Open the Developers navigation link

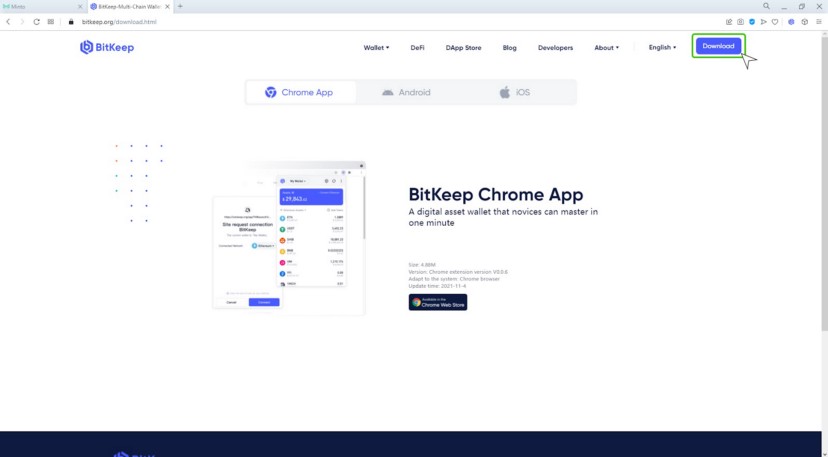coord(556,48)
